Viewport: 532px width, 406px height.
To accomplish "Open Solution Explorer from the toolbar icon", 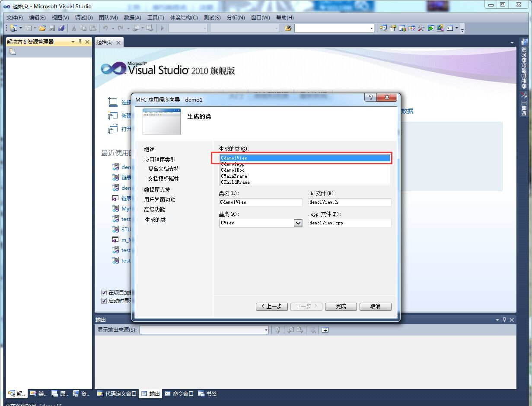I will tap(383, 28).
